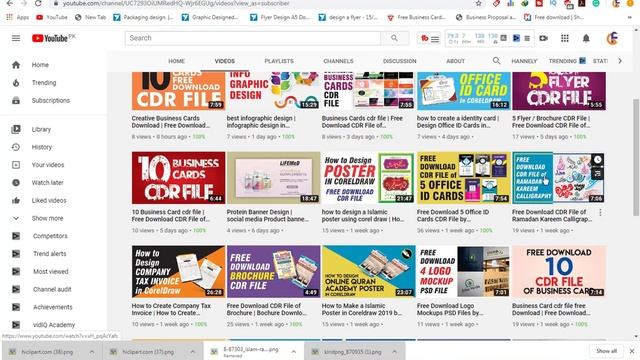Open vidIQ Achievements item
The height and width of the screenshot is (360, 640).
[53, 307]
